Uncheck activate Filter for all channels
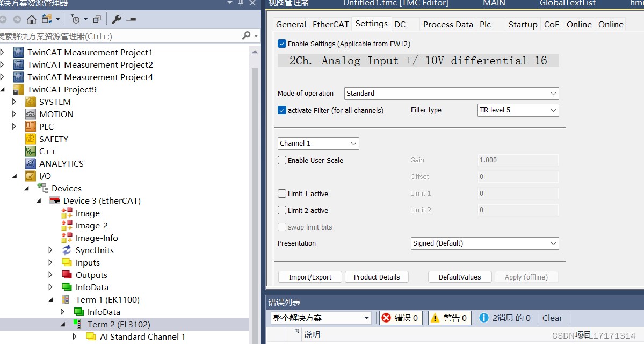 pyautogui.click(x=282, y=110)
